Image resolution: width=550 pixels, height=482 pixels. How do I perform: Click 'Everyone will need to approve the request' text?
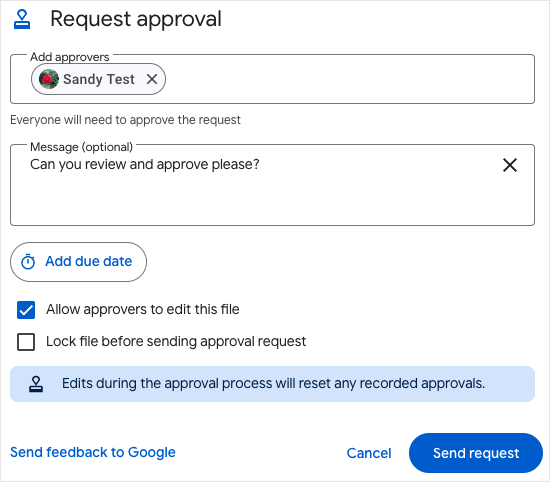125,120
